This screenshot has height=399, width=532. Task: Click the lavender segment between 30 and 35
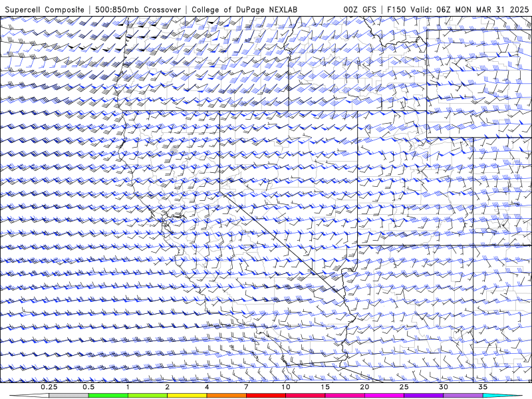463,396
